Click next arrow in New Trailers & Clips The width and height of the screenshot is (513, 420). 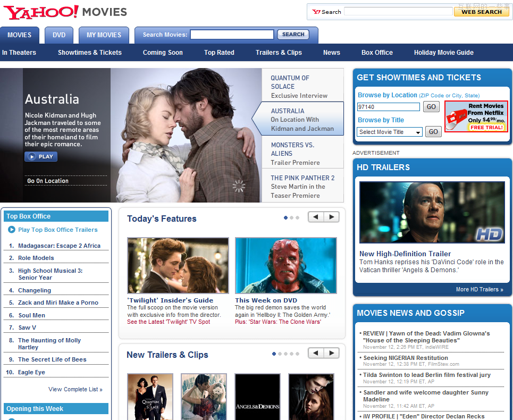point(332,353)
